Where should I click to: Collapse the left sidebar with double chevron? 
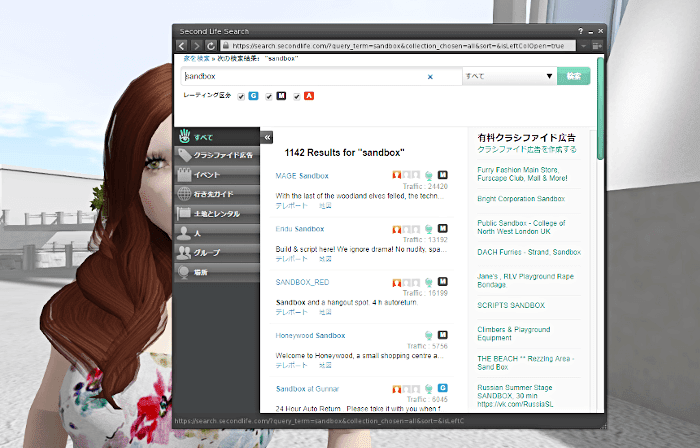[x=267, y=137]
